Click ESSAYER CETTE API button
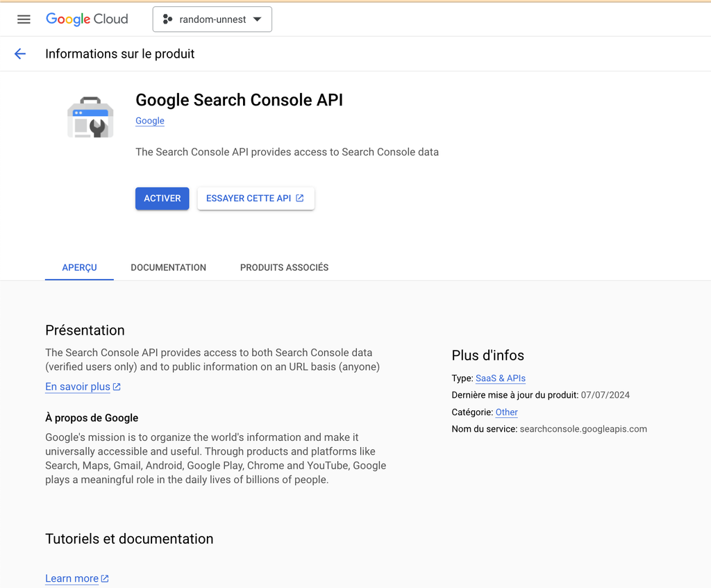The height and width of the screenshot is (588, 711). coord(256,199)
